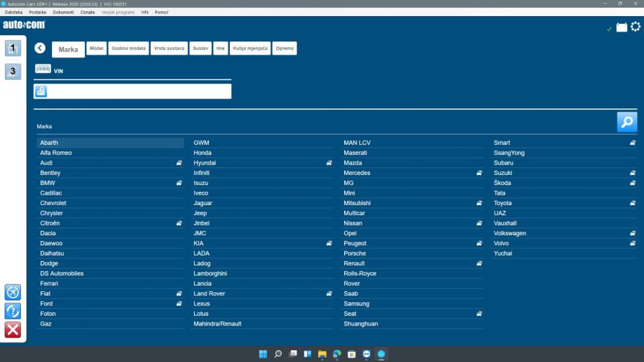Open the Pomoć menu
This screenshot has width=644, height=362.
tap(161, 13)
